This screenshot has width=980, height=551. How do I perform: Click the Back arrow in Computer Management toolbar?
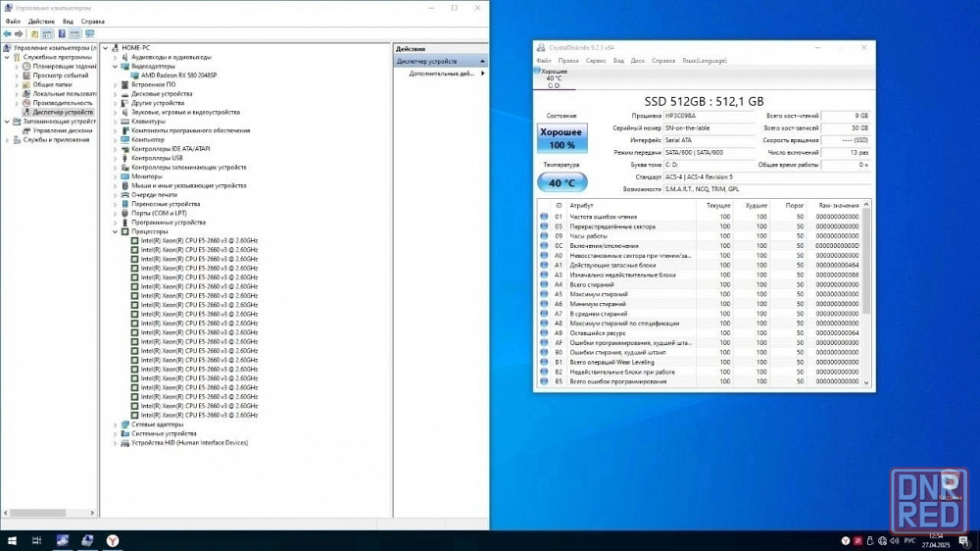pos(7,33)
